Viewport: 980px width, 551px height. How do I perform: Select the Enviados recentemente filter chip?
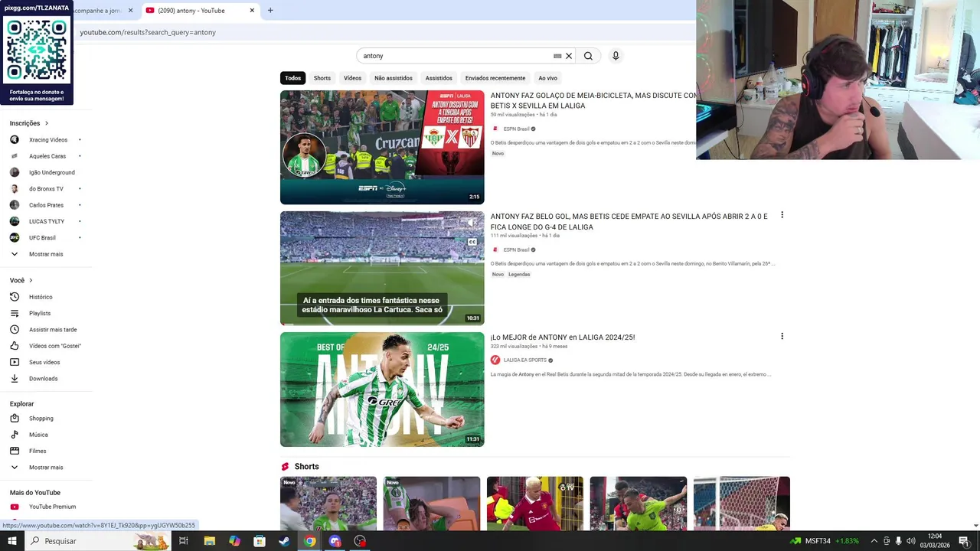point(495,78)
